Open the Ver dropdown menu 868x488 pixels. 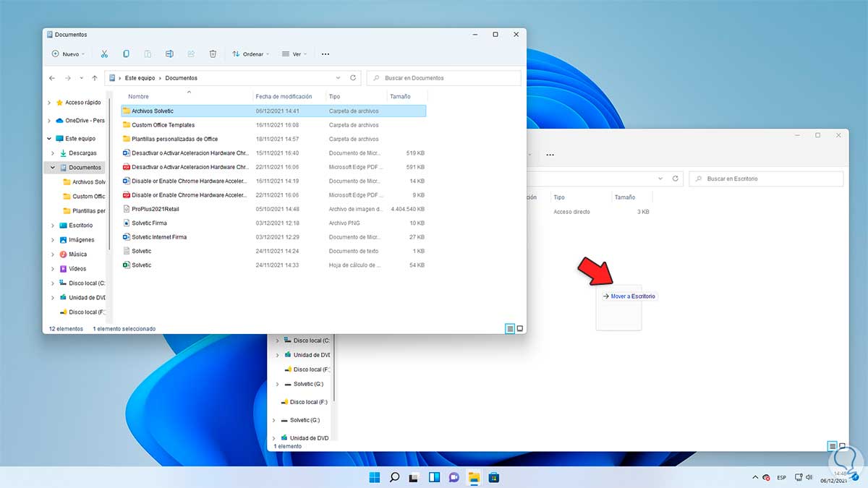coord(294,54)
